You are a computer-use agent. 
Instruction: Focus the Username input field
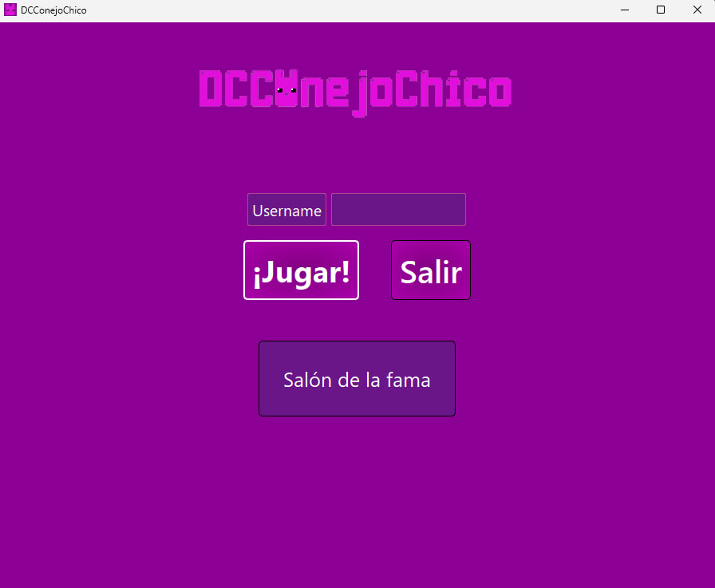(398, 209)
